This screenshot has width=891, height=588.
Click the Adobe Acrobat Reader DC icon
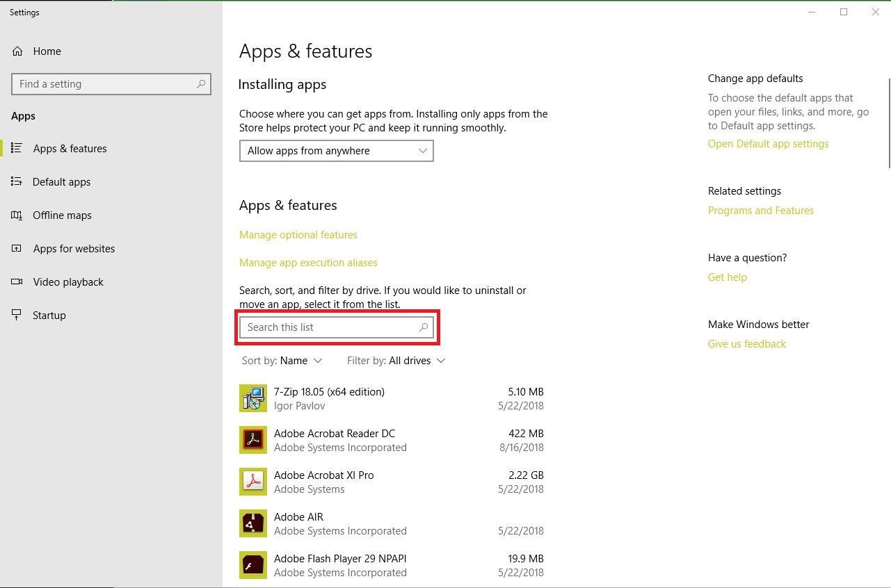252,440
